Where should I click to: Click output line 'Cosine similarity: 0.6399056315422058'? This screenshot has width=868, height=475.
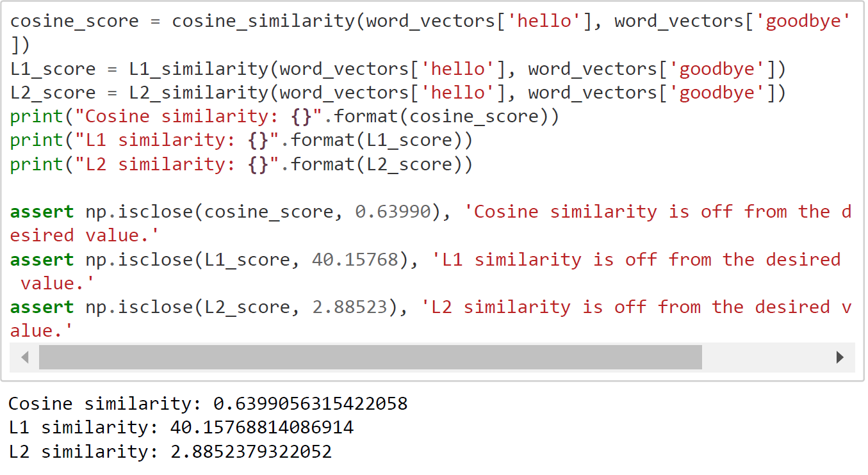pyautogui.click(x=208, y=404)
